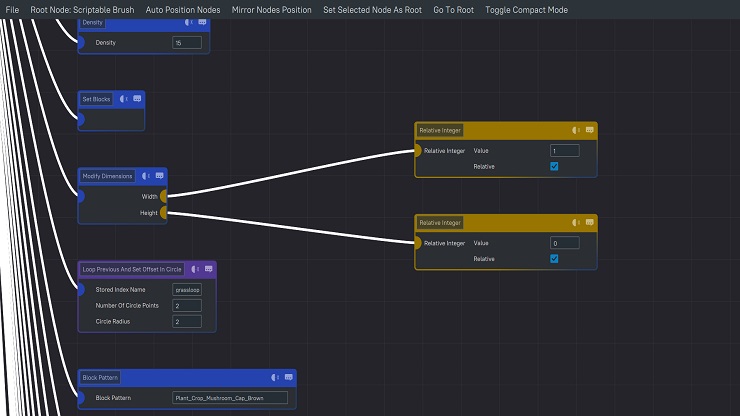Click Root Node: Scriptable Brush menu

pyautogui.click(x=82, y=9)
